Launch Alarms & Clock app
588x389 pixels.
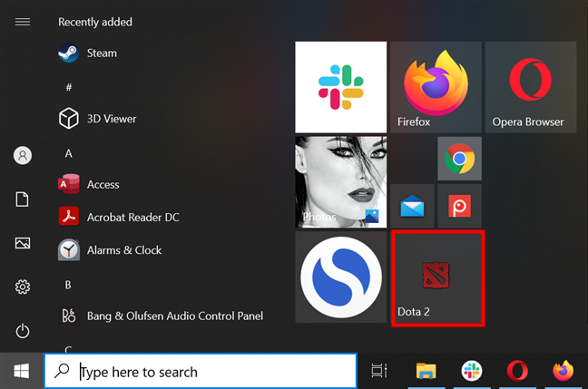[110, 250]
